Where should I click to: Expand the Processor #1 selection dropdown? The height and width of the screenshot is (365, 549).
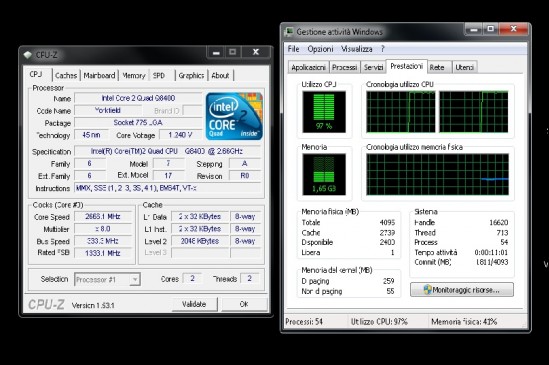click(135, 280)
